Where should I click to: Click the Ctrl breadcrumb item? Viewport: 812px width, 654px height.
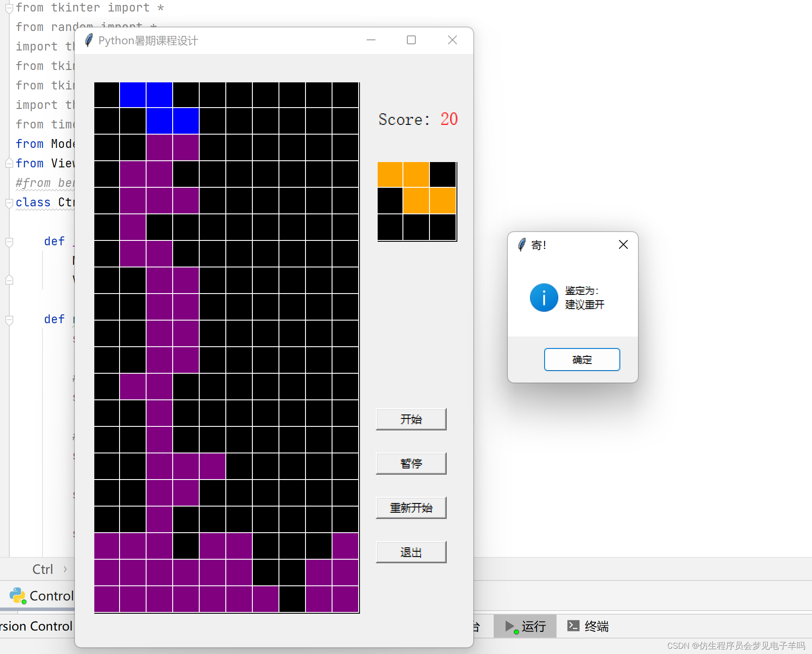click(x=43, y=569)
